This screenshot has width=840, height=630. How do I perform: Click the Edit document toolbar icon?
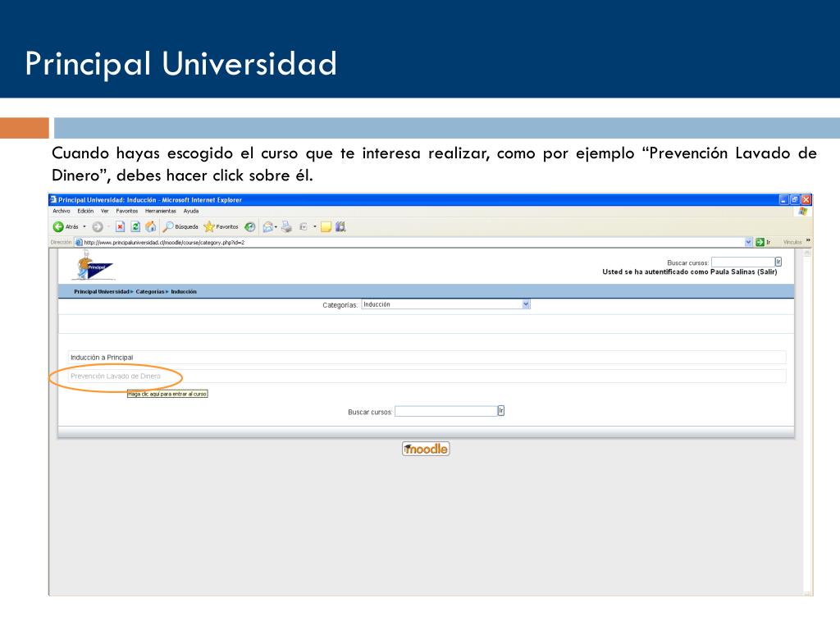(304, 226)
